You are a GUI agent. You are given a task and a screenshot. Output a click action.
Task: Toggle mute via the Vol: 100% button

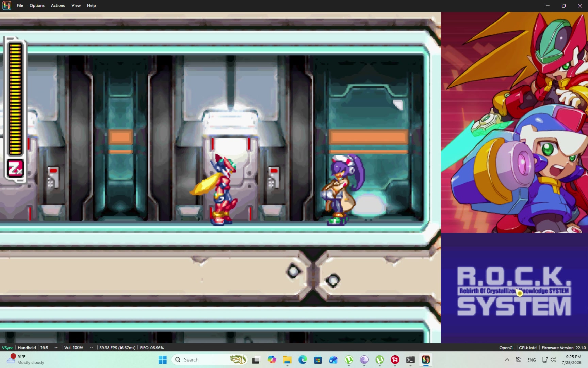tap(74, 348)
